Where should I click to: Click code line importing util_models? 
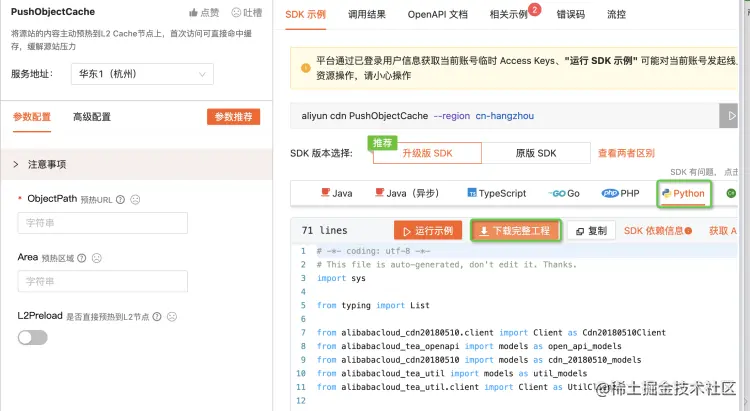pyautogui.click(x=452, y=373)
